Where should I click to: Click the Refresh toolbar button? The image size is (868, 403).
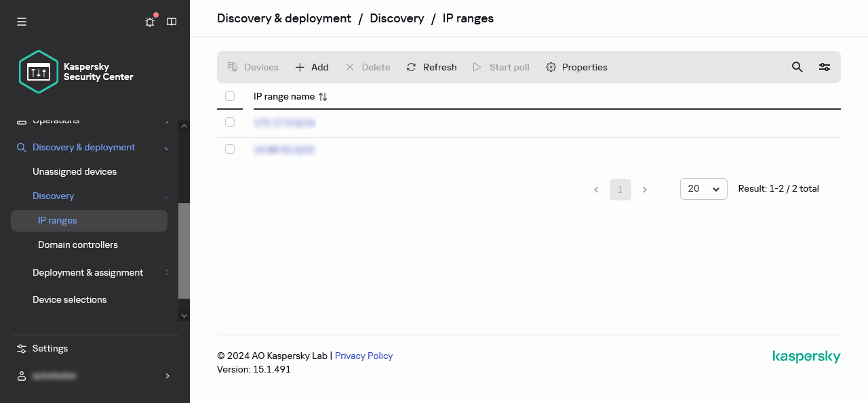point(431,67)
